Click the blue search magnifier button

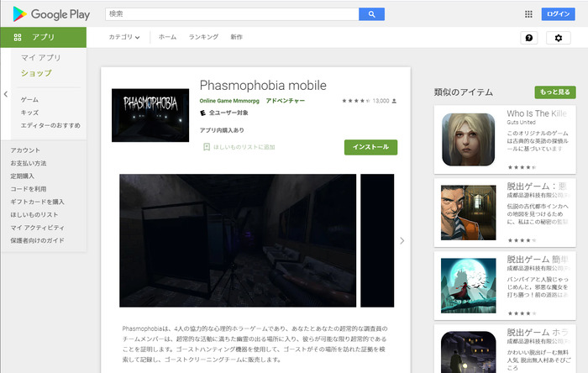(x=371, y=14)
